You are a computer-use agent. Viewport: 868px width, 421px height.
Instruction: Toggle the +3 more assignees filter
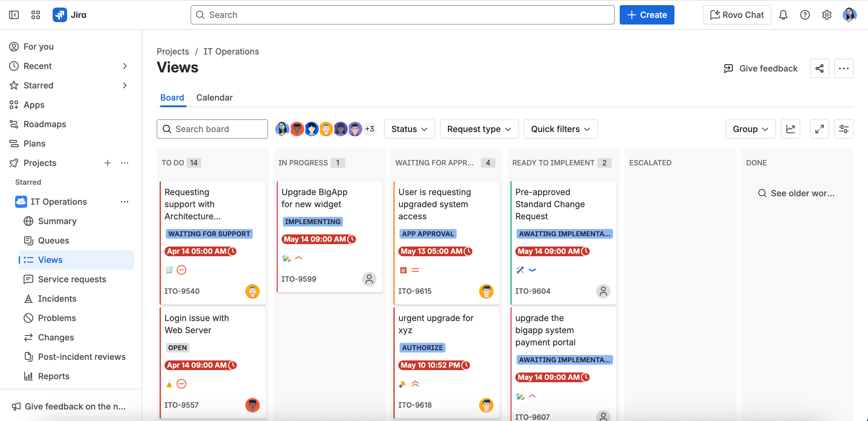click(x=370, y=129)
